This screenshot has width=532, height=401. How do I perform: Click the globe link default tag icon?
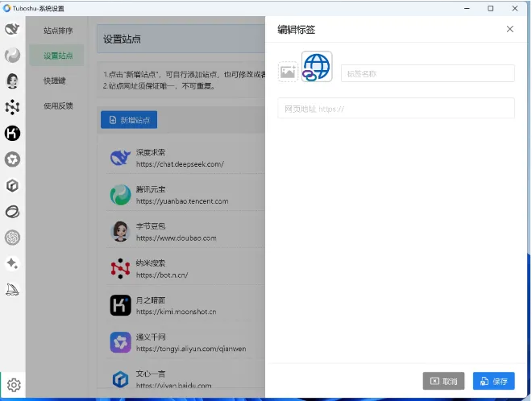[x=317, y=67]
